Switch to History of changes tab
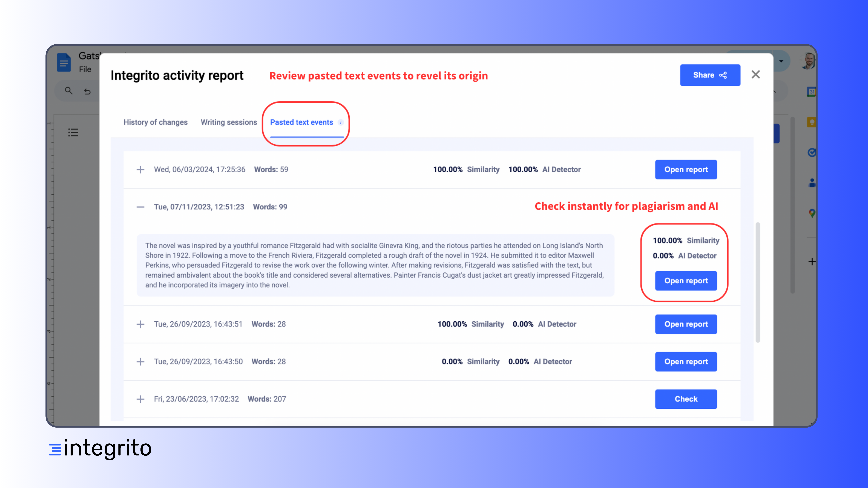Screen dimensions: 868x488 pyautogui.click(x=155, y=122)
